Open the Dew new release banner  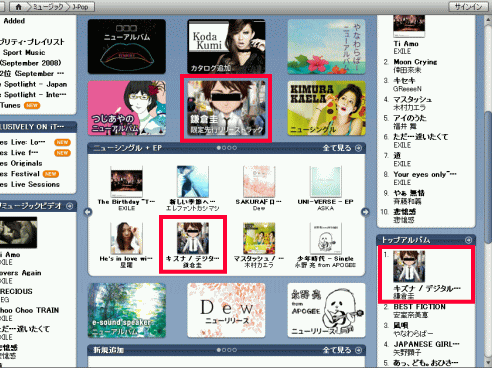coord(226,310)
